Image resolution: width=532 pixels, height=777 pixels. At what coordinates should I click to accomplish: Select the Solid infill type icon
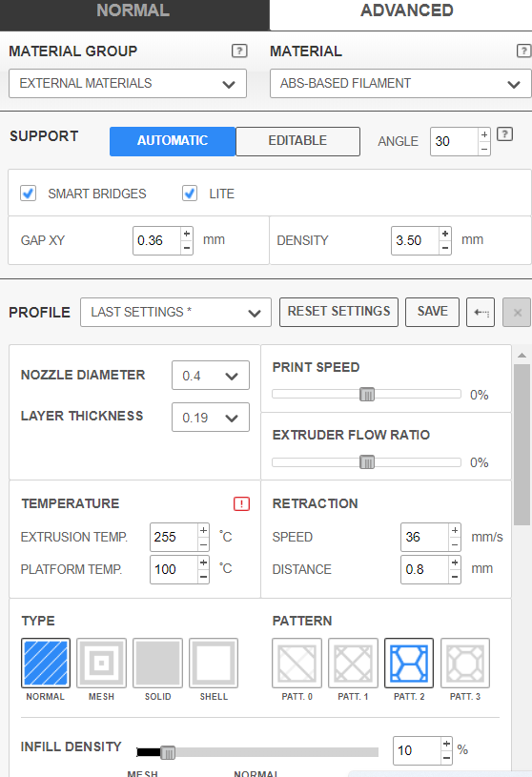(157, 663)
